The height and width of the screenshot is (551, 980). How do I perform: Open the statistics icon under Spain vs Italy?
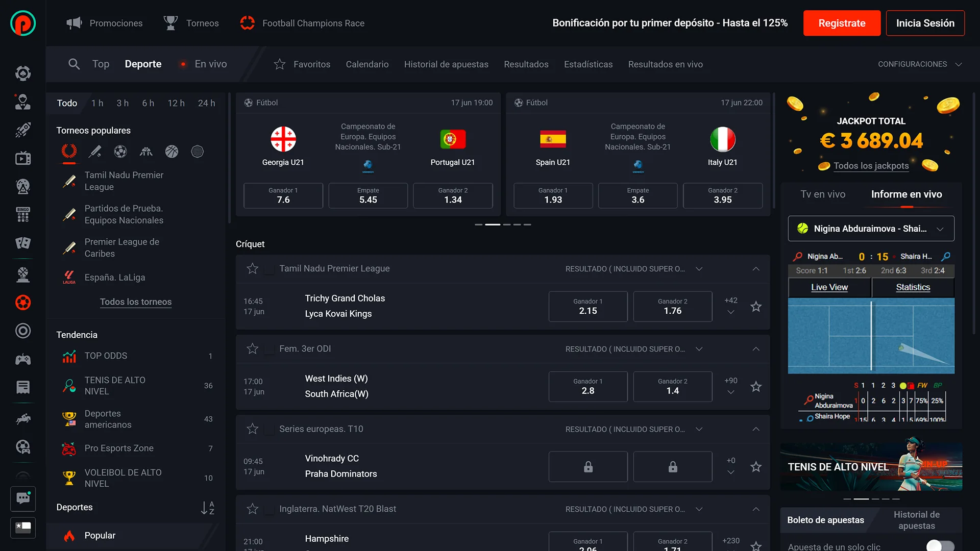[x=638, y=165]
